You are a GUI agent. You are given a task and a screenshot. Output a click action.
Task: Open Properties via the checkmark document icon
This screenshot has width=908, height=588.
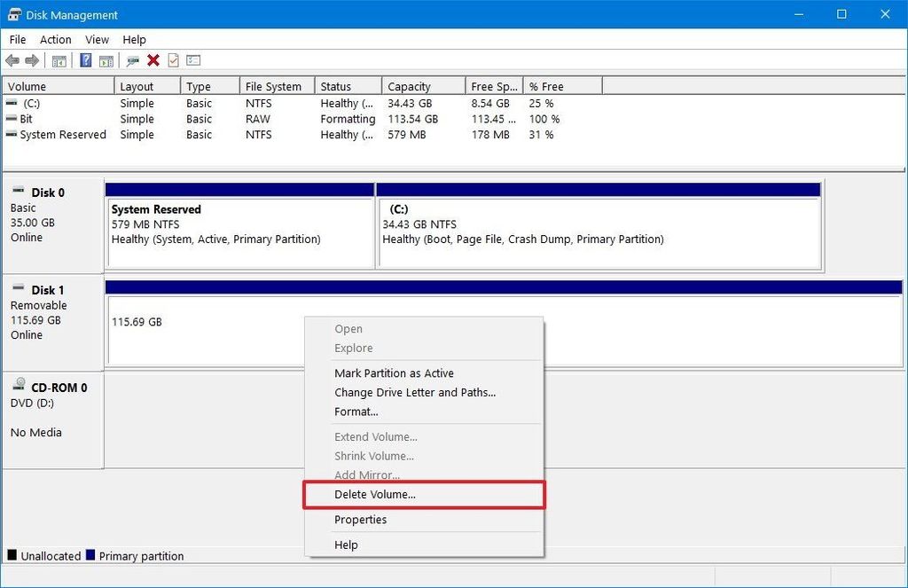[172, 60]
